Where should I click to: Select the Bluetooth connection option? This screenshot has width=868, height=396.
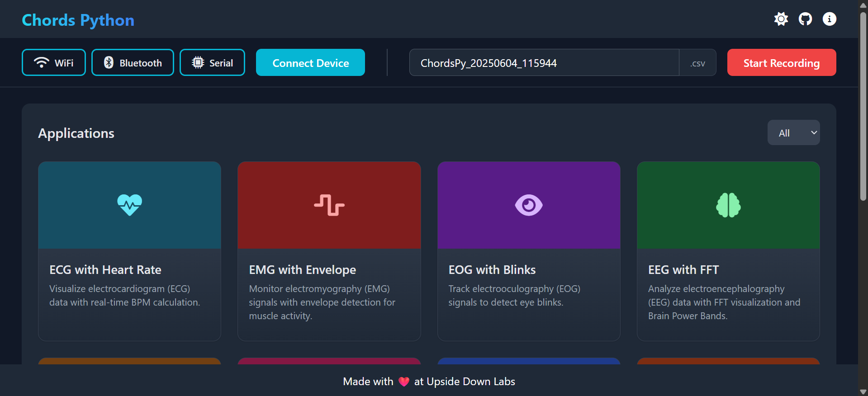pyautogui.click(x=133, y=63)
